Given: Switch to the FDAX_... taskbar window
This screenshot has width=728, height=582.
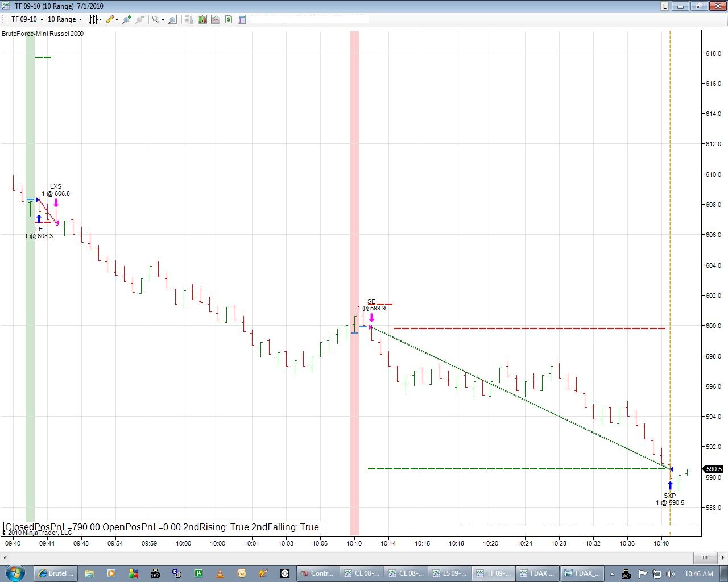Looking at the screenshot, I should (582, 573).
